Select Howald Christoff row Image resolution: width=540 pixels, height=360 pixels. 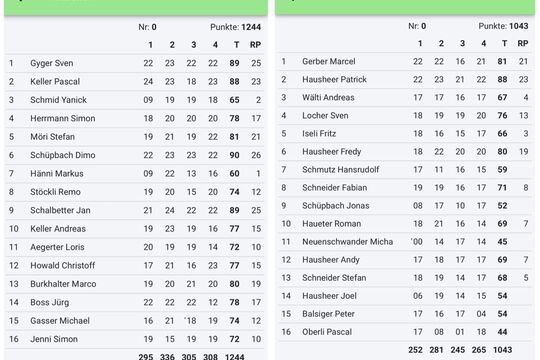pyautogui.click(x=135, y=265)
